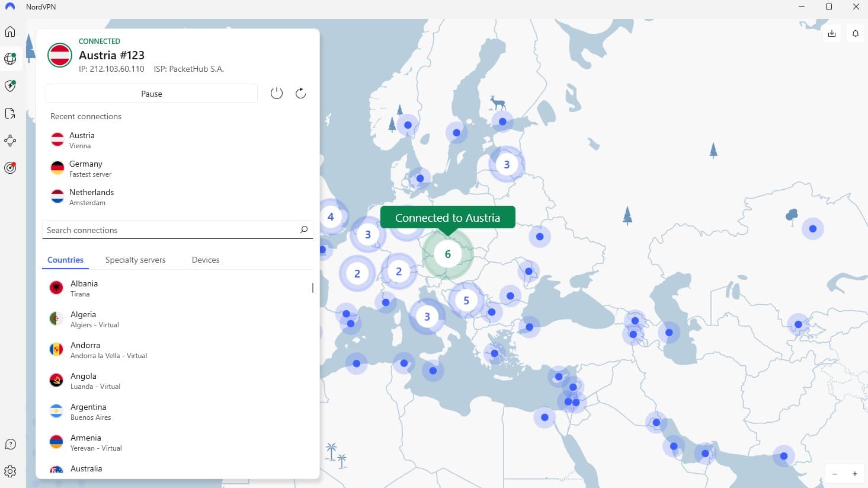Open the settings gear icon
The width and height of the screenshot is (868, 488).
point(10,471)
